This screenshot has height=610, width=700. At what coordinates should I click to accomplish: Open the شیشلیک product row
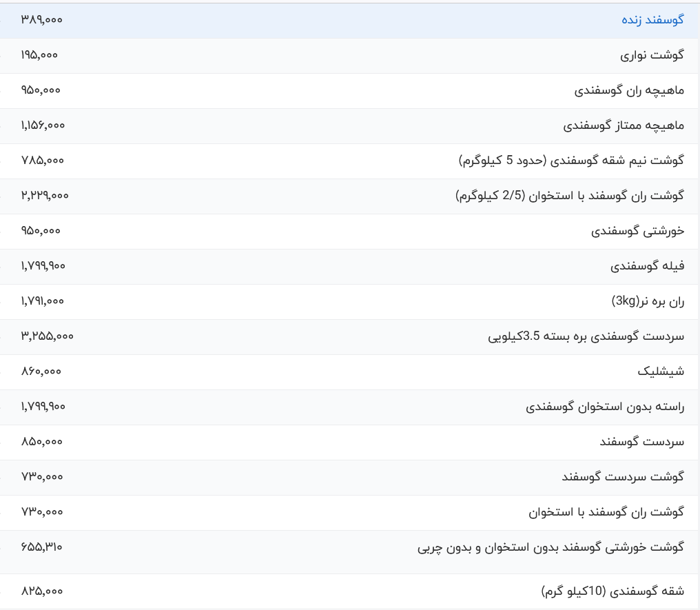(x=661, y=372)
